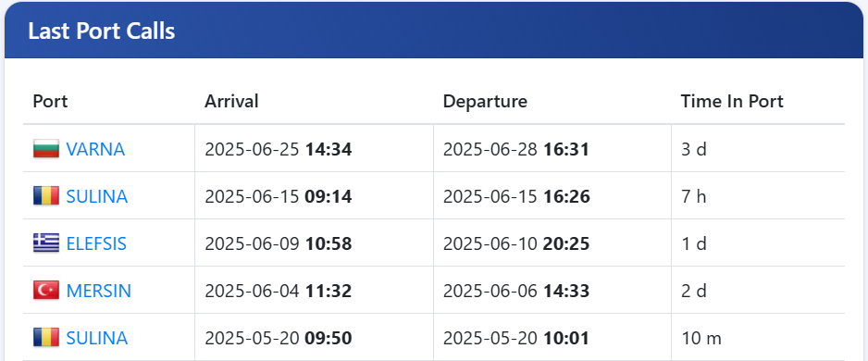Open SULINA link with 10 m stay
This screenshot has width=868, height=361.
point(97,338)
